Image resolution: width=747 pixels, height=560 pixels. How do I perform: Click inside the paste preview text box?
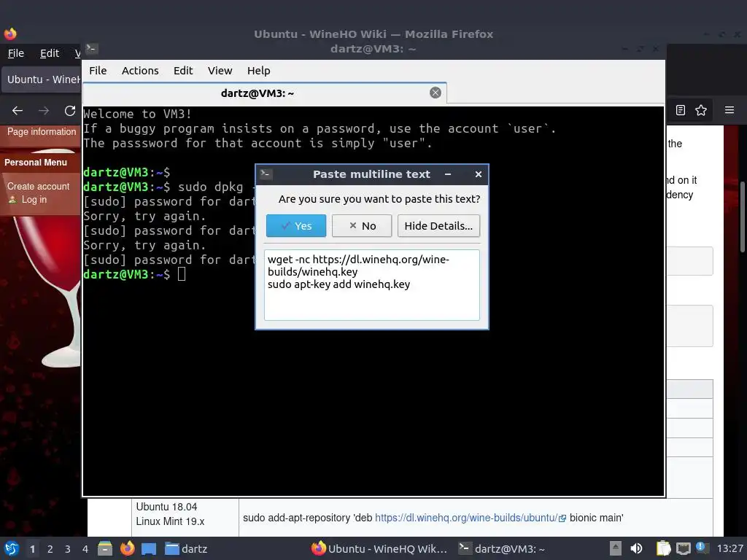coord(371,285)
